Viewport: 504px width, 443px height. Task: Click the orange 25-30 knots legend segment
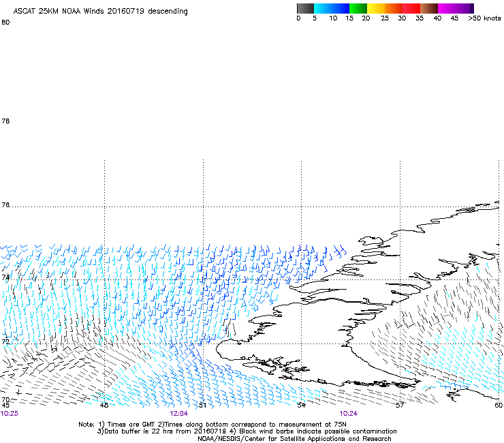[x=394, y=8]
